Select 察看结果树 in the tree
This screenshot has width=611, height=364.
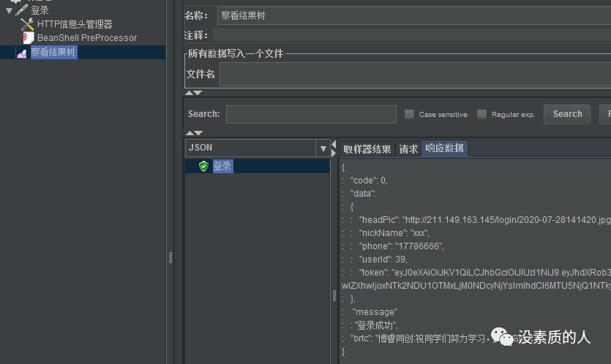pos(53,52)
